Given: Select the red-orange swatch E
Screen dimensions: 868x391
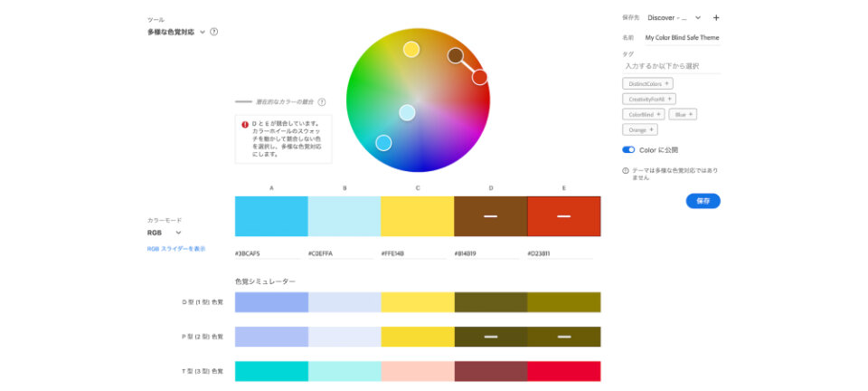Looking at the screenshot, I should tap(563, 216).
